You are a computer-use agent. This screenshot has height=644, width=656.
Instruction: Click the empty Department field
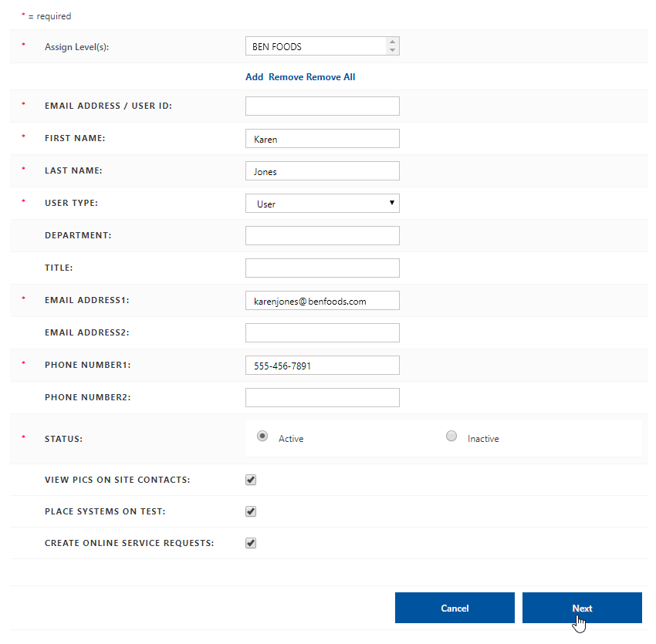click(322, 235)
